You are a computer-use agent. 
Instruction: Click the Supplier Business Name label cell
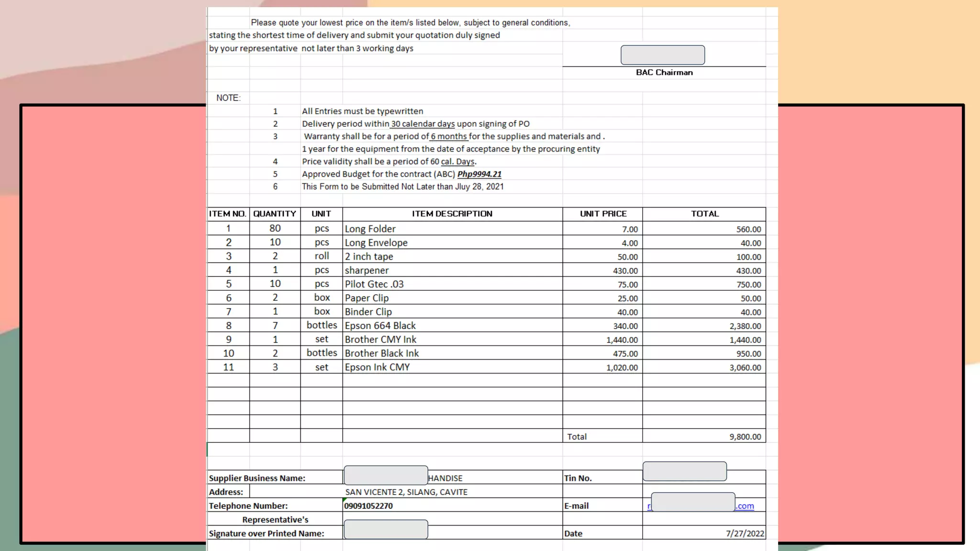coord(257,478)
